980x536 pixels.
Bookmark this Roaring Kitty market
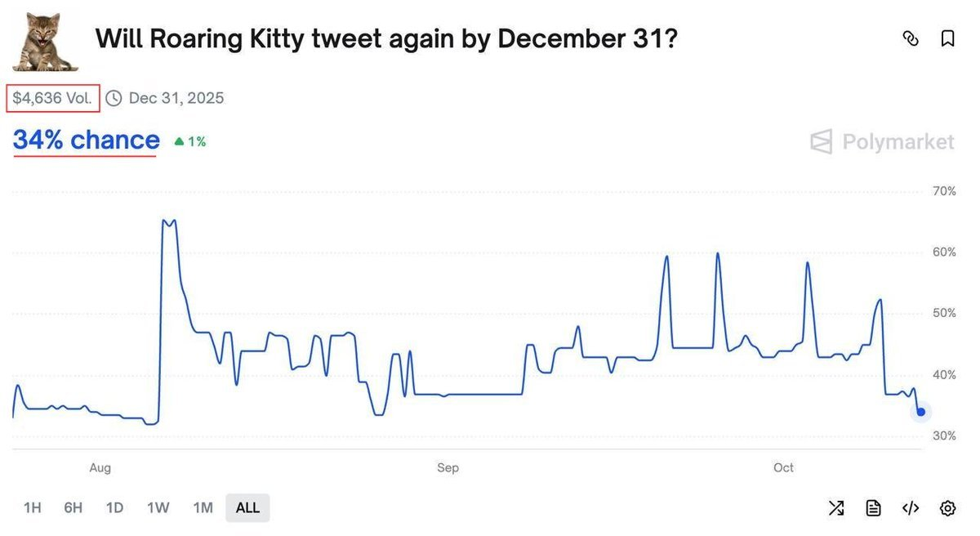[947, 38]
